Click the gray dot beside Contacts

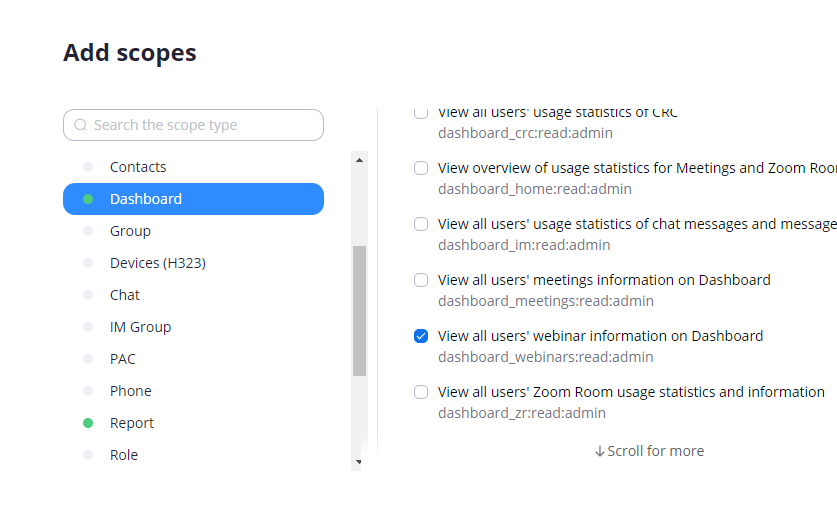click(x=88, y=167)
